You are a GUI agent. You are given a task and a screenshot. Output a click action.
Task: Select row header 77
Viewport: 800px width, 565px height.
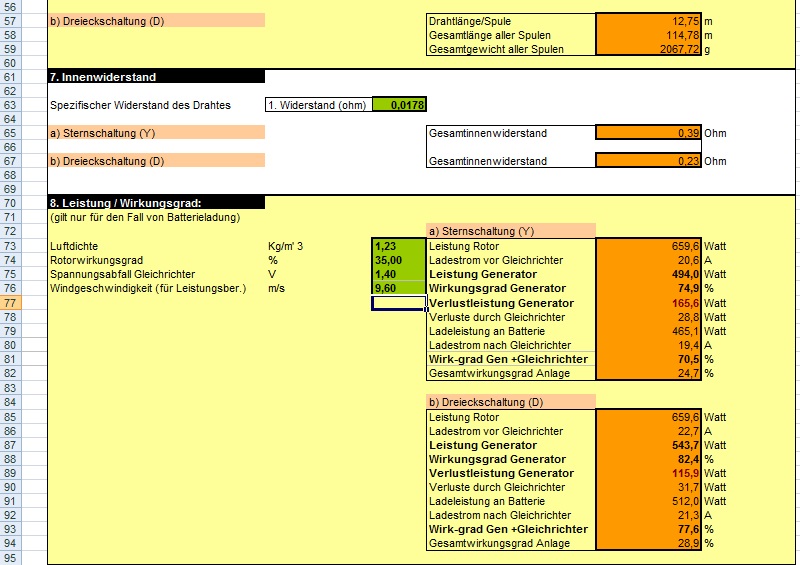(23, 303)
